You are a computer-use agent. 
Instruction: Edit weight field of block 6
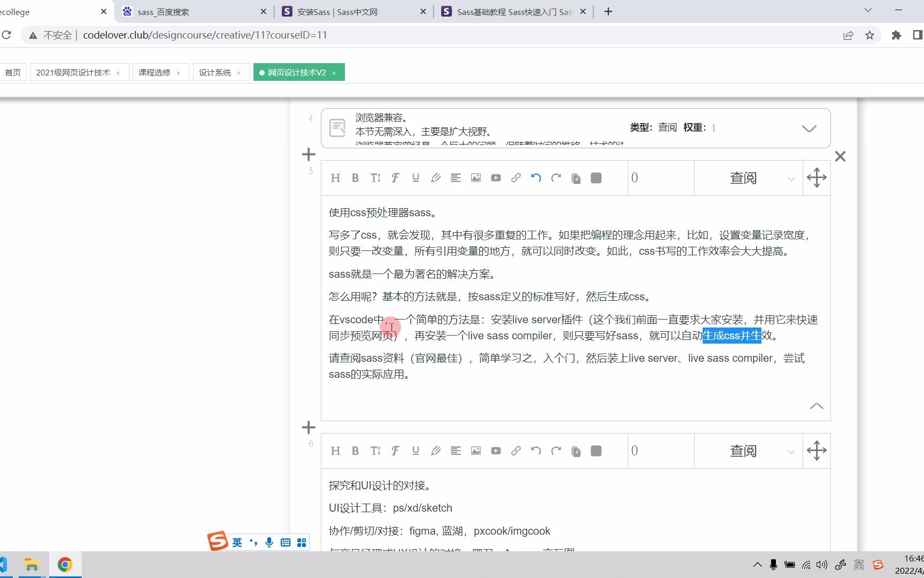tap(661, 451)
